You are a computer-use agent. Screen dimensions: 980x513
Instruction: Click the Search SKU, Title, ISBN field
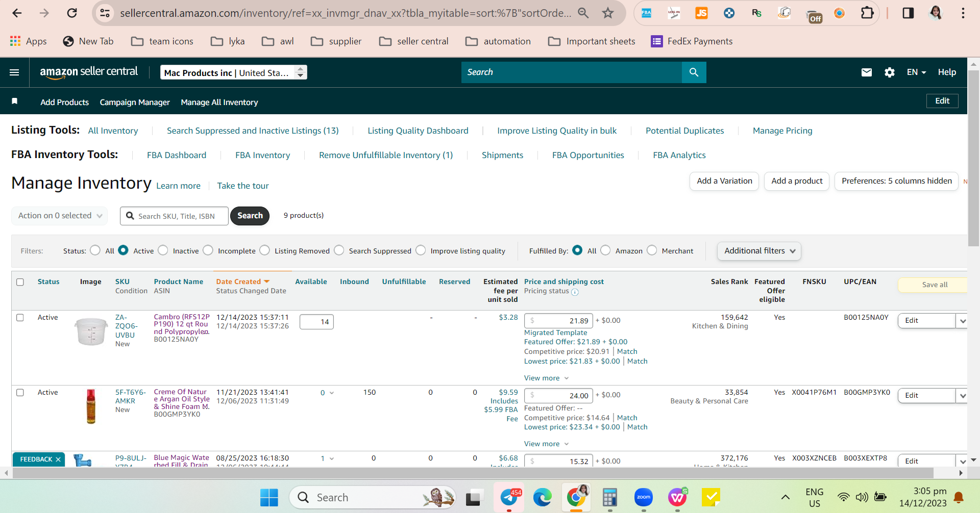click(x=175, y=216)
